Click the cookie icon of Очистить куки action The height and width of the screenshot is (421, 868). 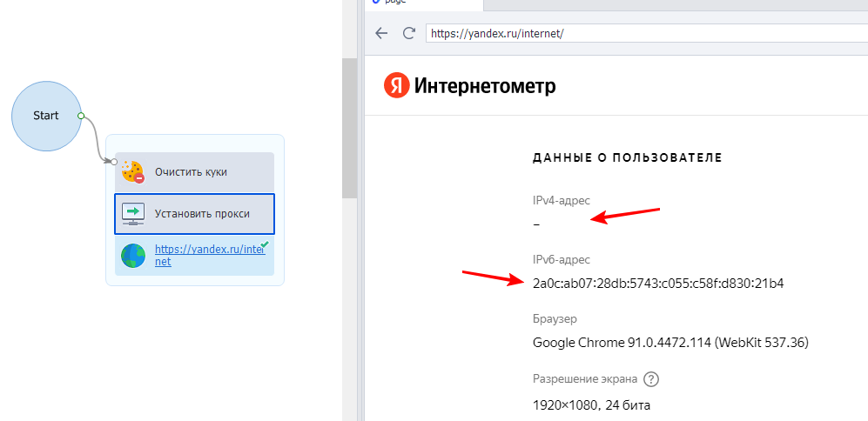133,172
